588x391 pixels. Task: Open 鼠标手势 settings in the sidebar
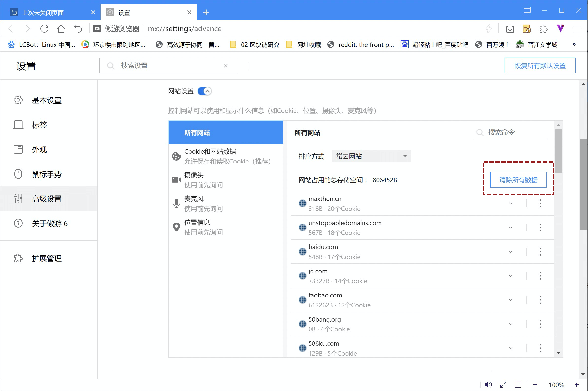49,174
